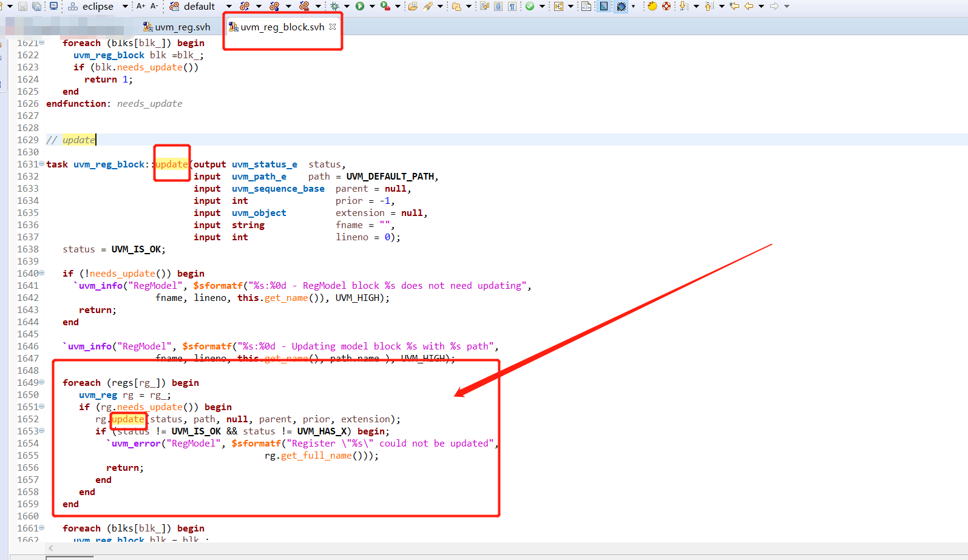This screenshot has height=560, width=968.
Task: Click the Save All icon
Action: [x=36, y=6]
